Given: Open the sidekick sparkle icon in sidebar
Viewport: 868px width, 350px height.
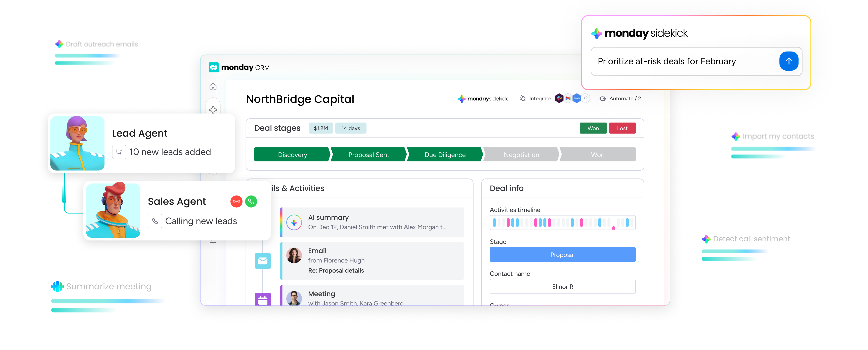Looking at the screenshot, I should click(213, 109).
